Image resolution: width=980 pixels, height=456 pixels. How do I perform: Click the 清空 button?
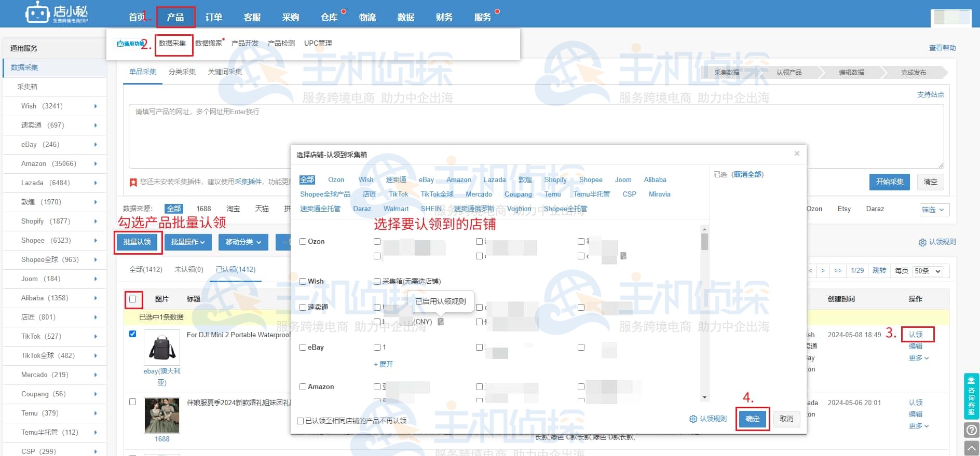931,182
